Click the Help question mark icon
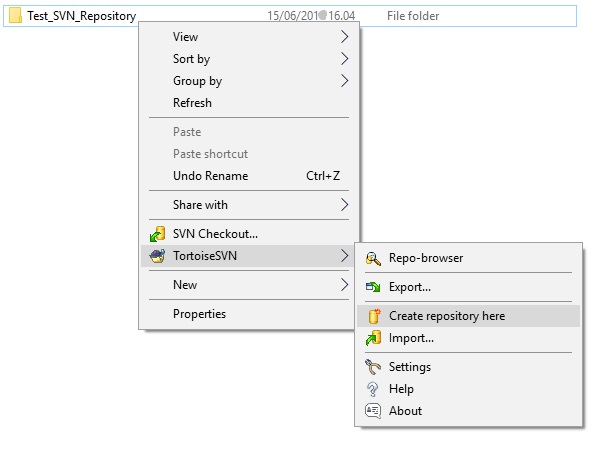This screenshot has width=598, height=449. 373,389
